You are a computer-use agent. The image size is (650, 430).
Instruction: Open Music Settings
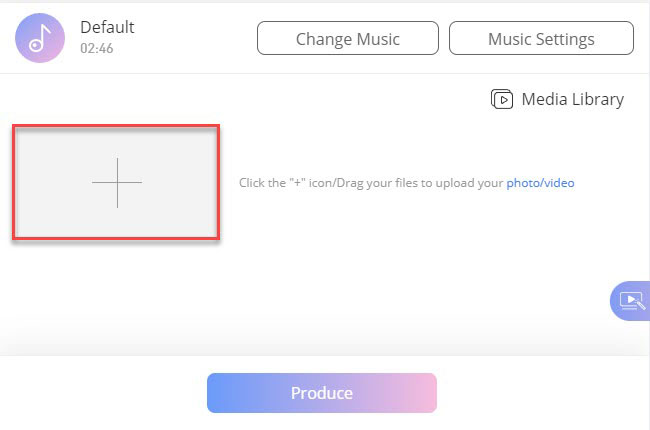point(541,39)
